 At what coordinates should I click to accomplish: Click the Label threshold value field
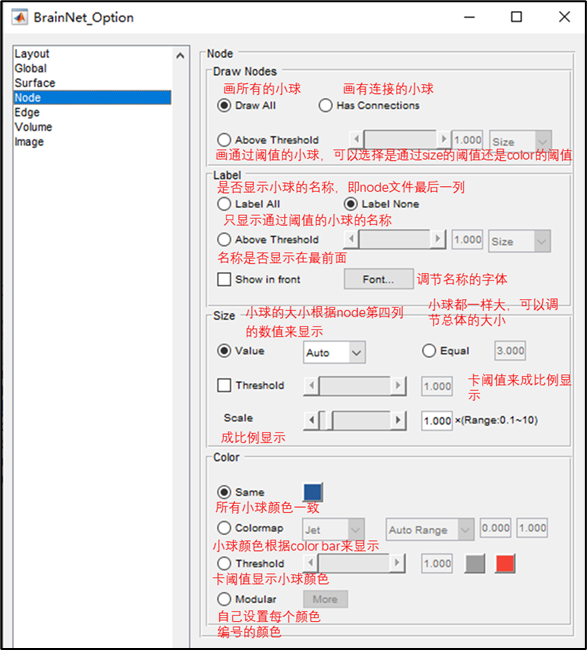coord(467,240)
